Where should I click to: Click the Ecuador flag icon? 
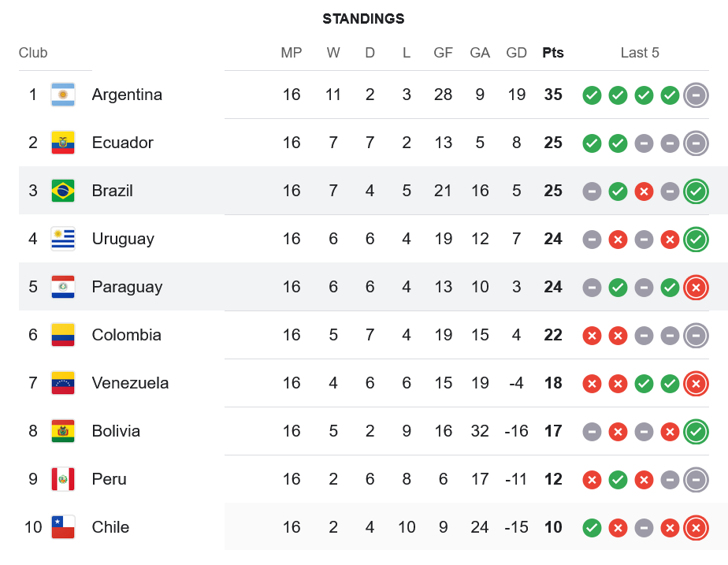[63, 143]
